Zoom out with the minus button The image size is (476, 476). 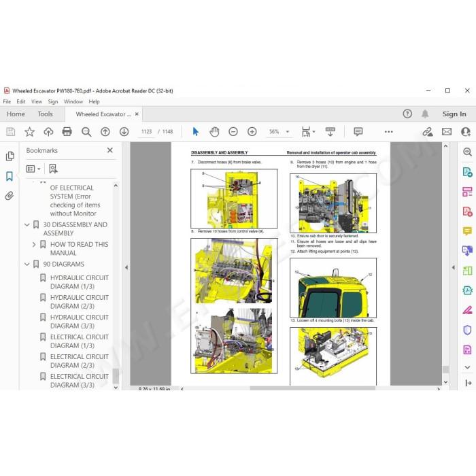point(233,132)
